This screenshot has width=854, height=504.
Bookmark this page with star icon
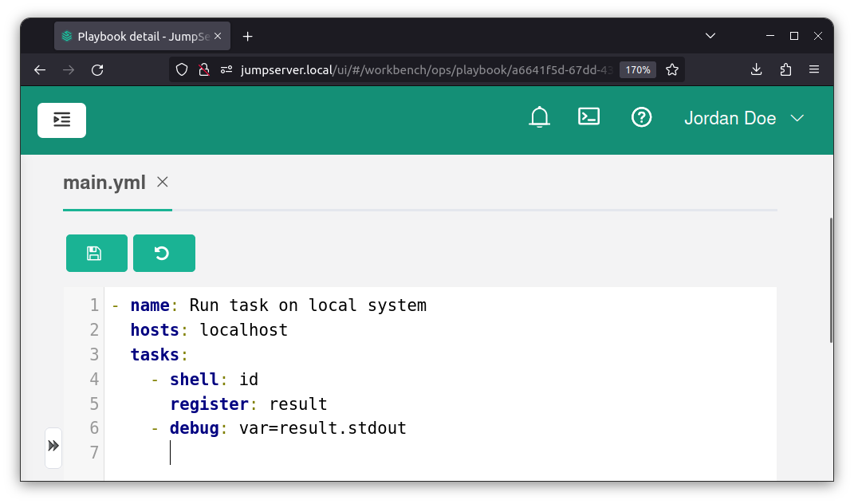click(x=672, y=70)
